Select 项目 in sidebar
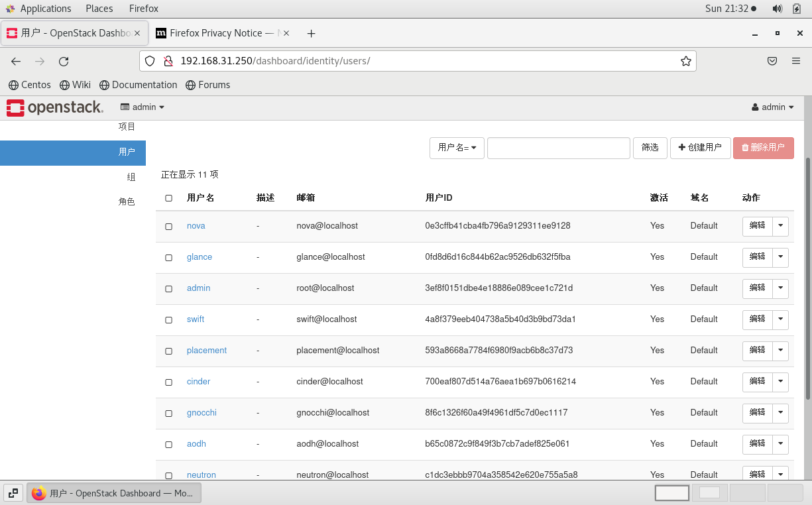 point(127,127)
